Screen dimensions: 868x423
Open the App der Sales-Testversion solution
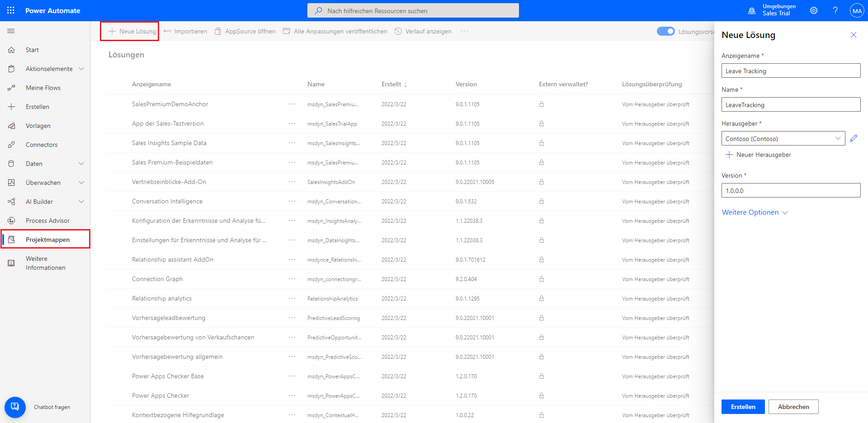tap(168, 123)
